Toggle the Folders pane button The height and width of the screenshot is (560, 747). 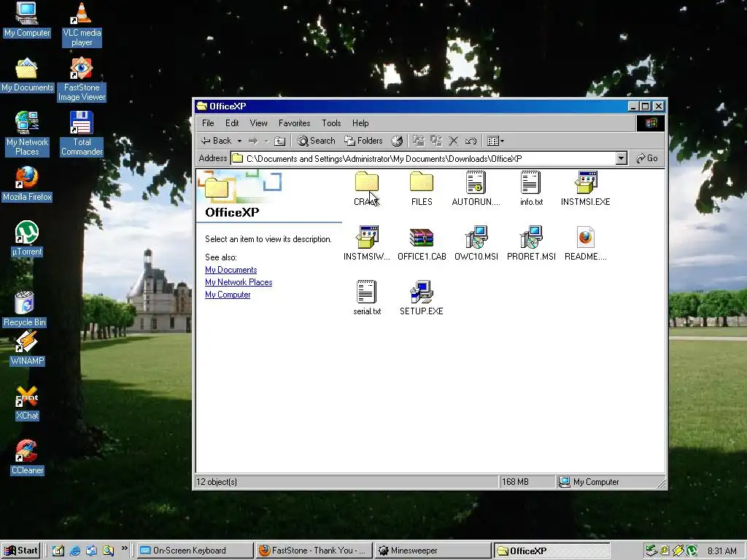click(x=363, y=141)
